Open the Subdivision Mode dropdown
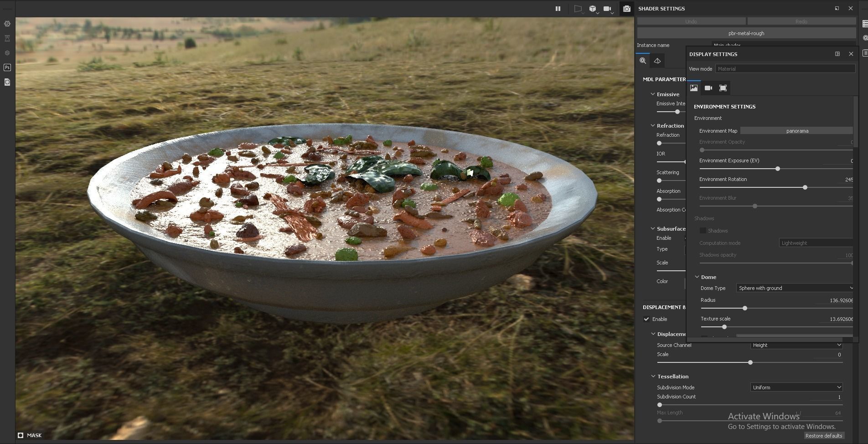868x444 pixels. 796,387
